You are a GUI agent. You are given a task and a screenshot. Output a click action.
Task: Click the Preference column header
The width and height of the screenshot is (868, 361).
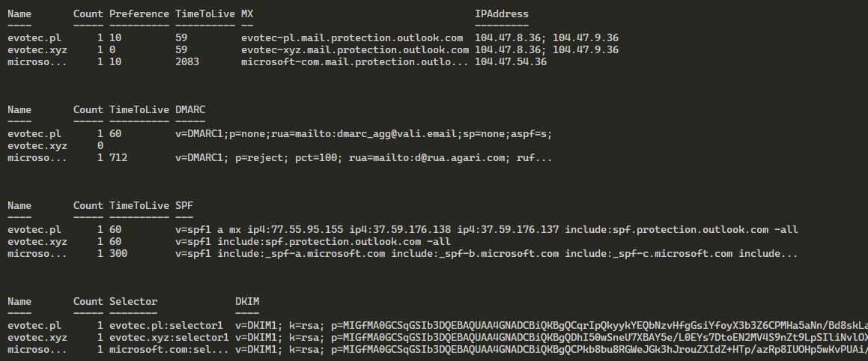coord(139,14)
